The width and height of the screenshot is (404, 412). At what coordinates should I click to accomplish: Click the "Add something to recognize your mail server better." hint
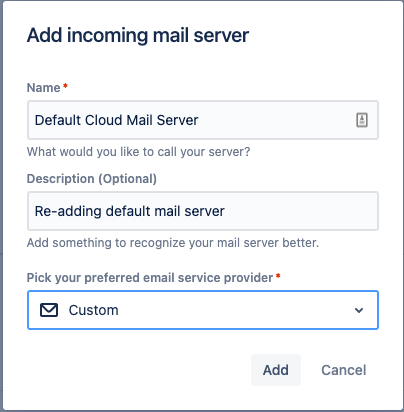pyautogui.click(x=173, y=243)
